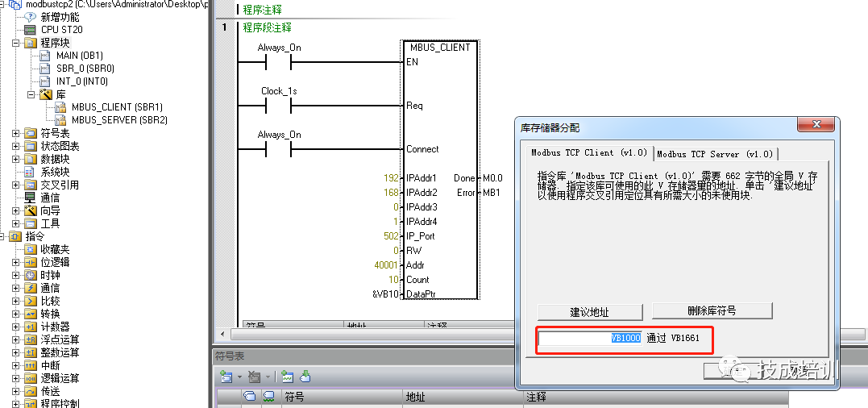Viewport: 868px width, 408px height.
Task: Click the 地址 column header in 符号表
Action: point(461,397)
